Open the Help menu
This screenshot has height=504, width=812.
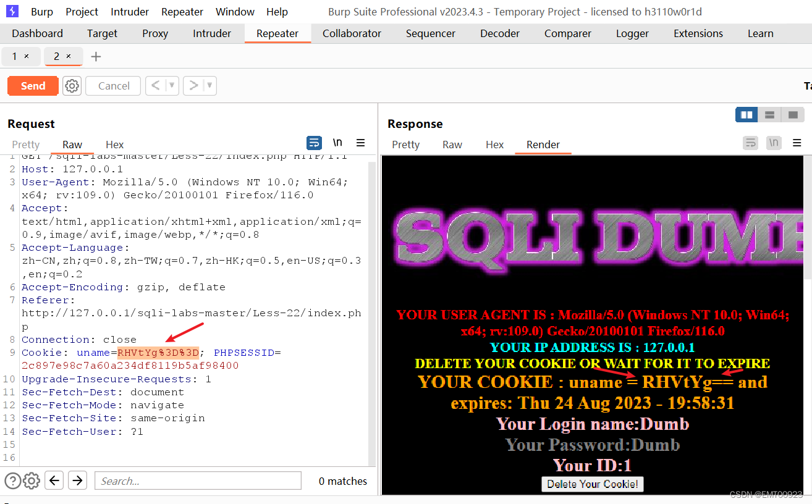(277, 12)
